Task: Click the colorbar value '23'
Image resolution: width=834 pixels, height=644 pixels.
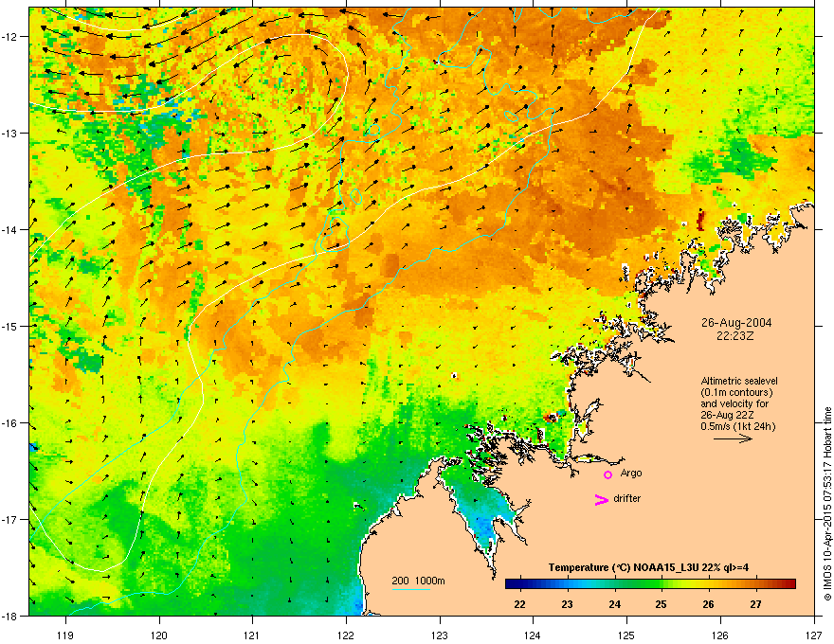Action: pyautogui.click(x=567, y=604)
